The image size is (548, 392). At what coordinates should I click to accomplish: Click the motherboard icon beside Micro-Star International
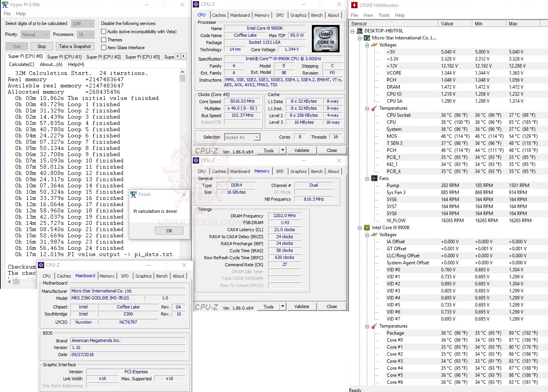[367, 38]
